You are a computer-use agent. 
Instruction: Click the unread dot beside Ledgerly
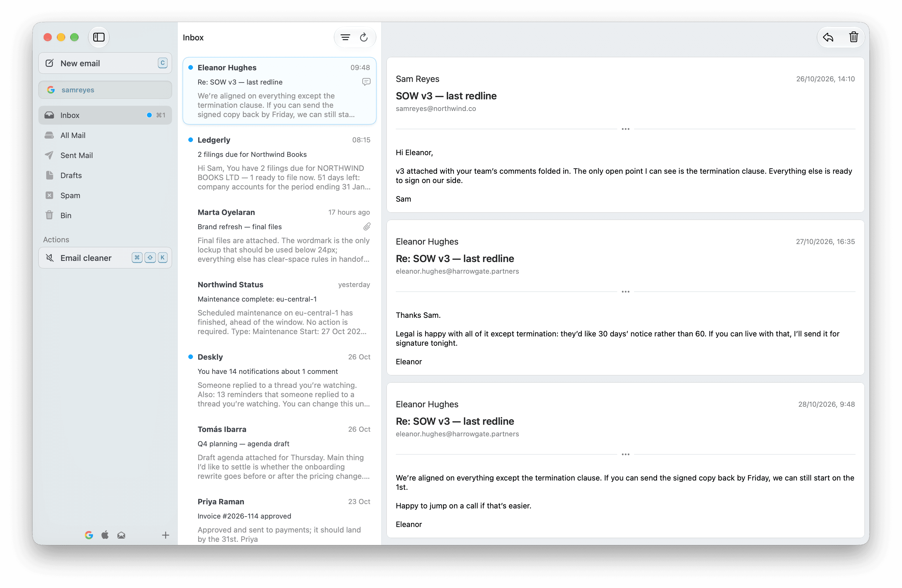(x=191, y=140)
